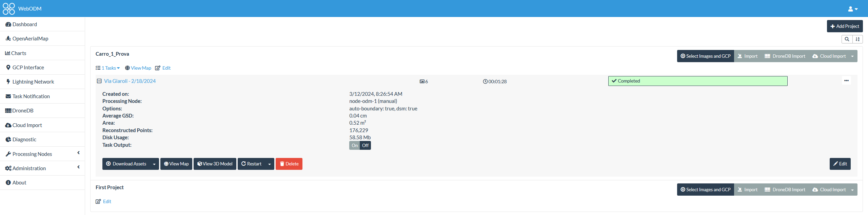This screenshot has width=868, height=215.
Task: Open the Restart options dropdown arrow
Action: (270, 164)
